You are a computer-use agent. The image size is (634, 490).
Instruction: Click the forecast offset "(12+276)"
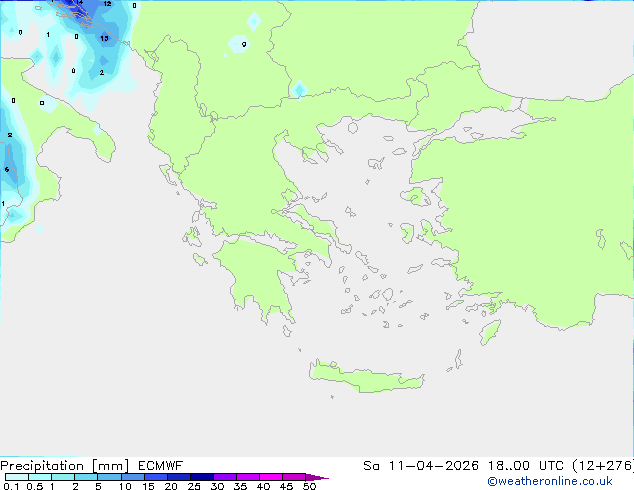(603, 466)
